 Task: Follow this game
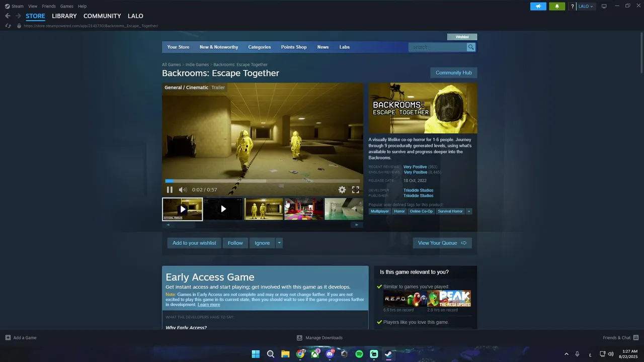[235, 243]
